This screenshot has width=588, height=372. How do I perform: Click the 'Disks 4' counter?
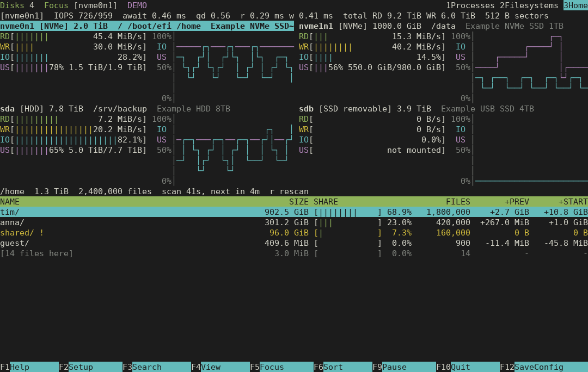(x=17, y=5)
